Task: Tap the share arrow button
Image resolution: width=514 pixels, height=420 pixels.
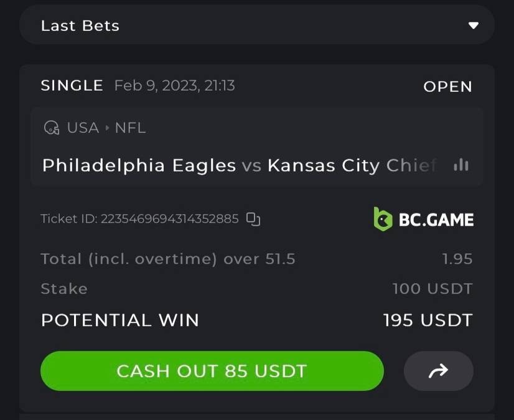Action: click(439, 371)
